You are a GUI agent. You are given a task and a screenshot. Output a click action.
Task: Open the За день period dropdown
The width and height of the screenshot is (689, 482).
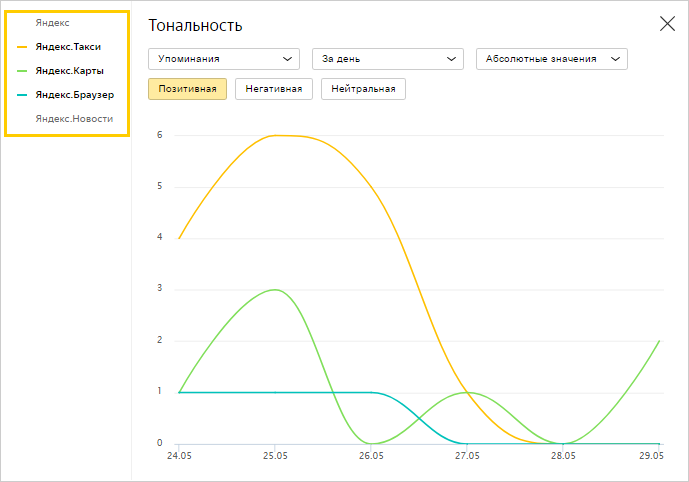[x=388, y=59]
